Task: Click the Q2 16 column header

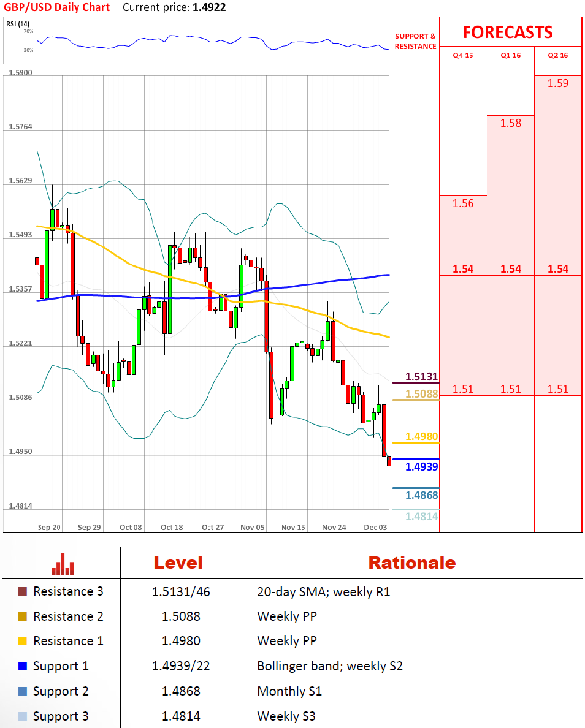Action: [x=557, y=55]
